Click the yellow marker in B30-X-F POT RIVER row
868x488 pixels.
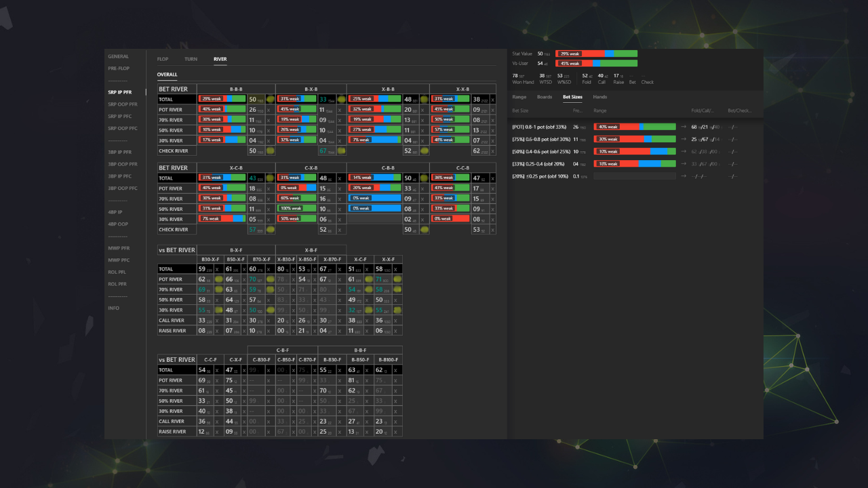click(218, 279)
